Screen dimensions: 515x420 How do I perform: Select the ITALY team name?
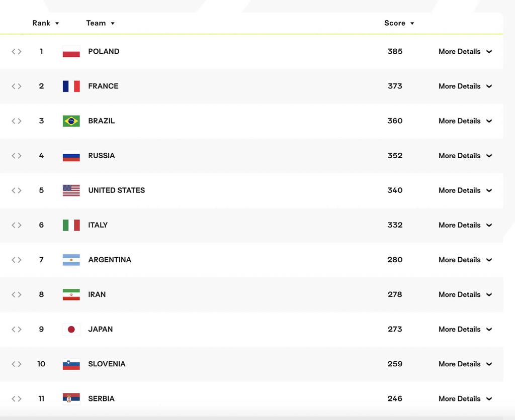click(98, 225)
